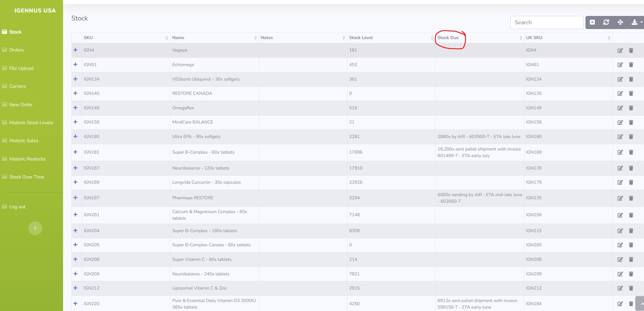Image resolution: width=644 pixels, height=311 pixels.
Task: Click the caret-square dropdown toolbar button
Action: click(x=592, y=22)
